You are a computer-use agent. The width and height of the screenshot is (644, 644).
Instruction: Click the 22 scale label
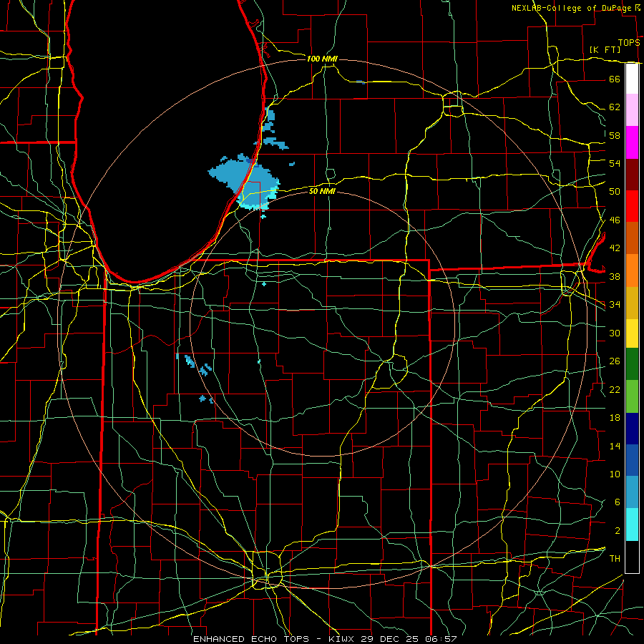tap(615, 389)
